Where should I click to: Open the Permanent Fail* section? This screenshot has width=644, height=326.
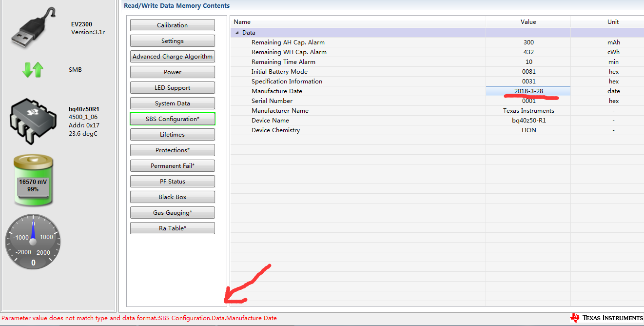point(172,166)
